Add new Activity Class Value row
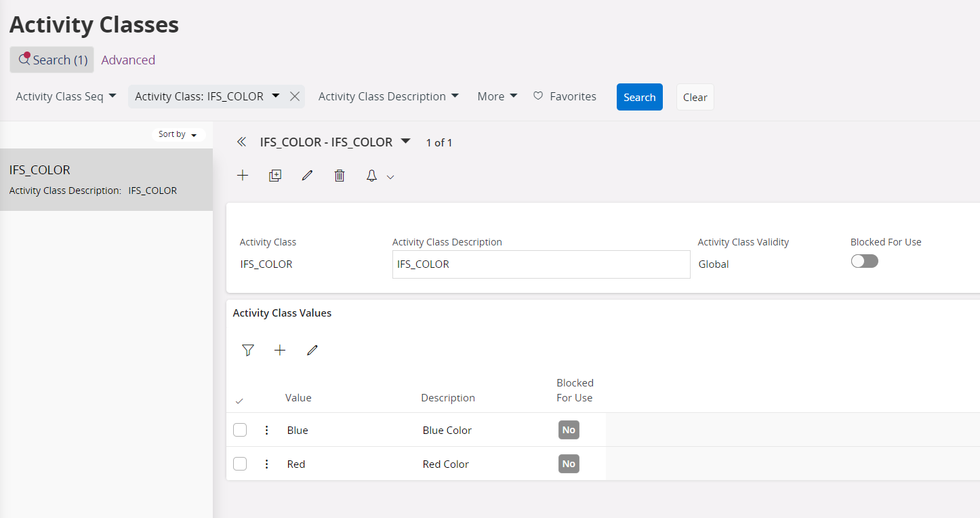 280,350
